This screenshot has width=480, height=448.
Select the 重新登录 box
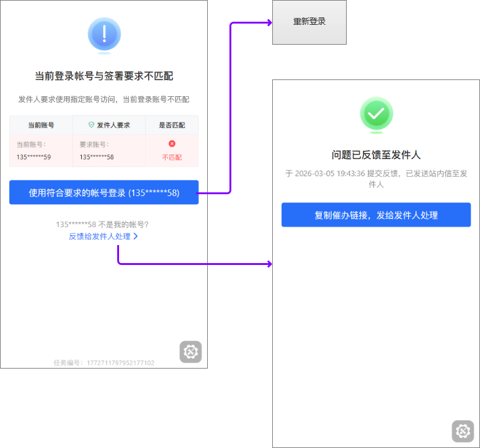click(x=309, y=22)
